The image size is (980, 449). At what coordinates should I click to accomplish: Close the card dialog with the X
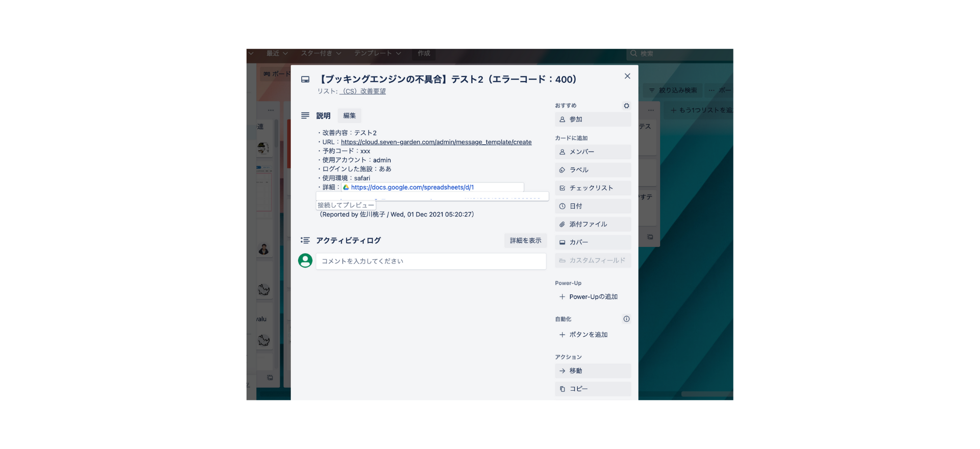627,76
